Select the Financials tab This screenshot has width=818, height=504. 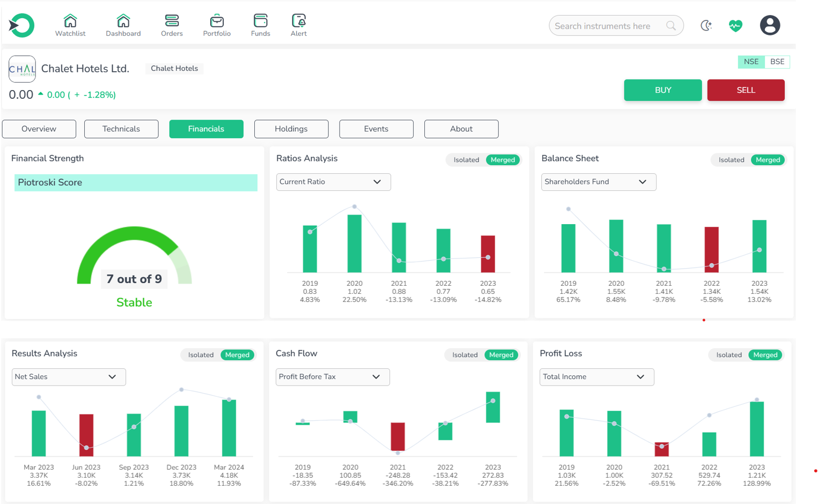(206, 129)
